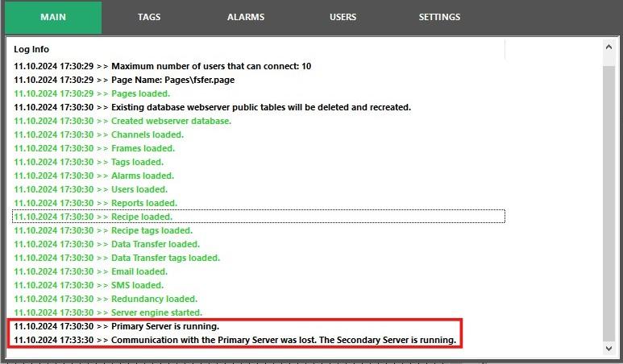The height and width of the screenshot is (364, 623).
Task: Click the 'Log Info' header label
Action: pyautogui.click(x=31, y=49)
